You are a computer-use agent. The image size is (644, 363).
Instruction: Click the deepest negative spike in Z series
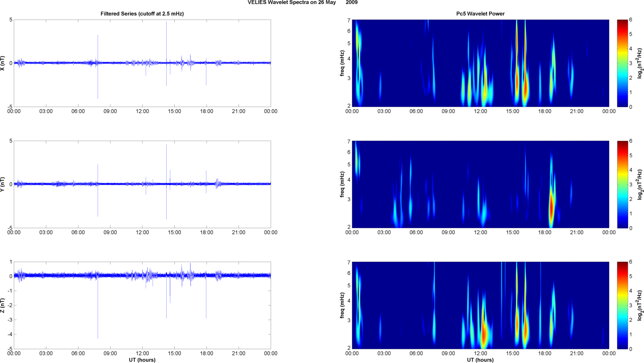pos(98,308)
